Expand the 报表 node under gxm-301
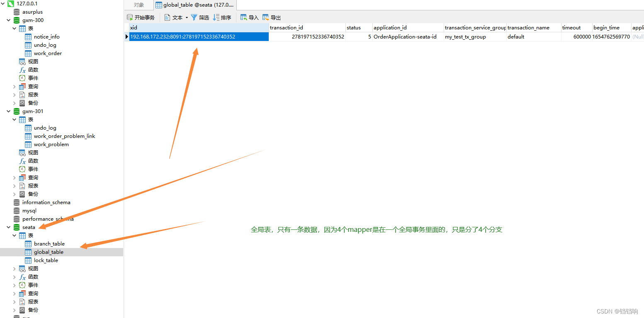The height and width of the screenshot is (318, 644). (x=15, y=185)
